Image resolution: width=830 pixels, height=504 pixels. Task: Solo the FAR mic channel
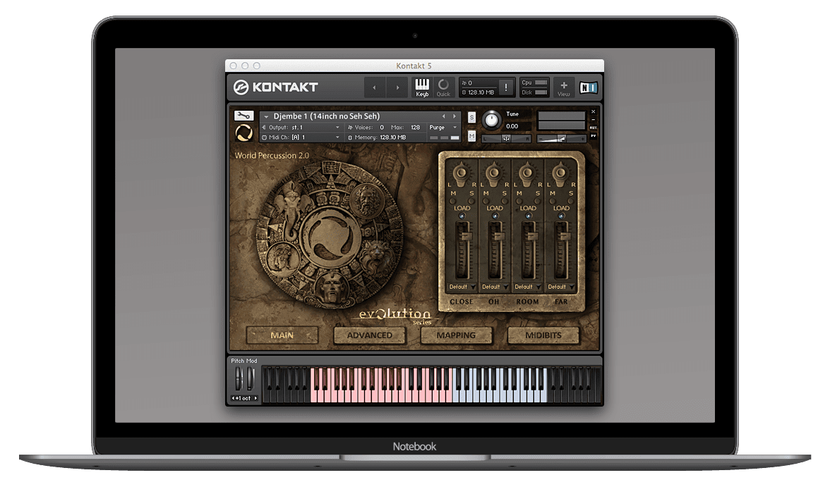570,200
